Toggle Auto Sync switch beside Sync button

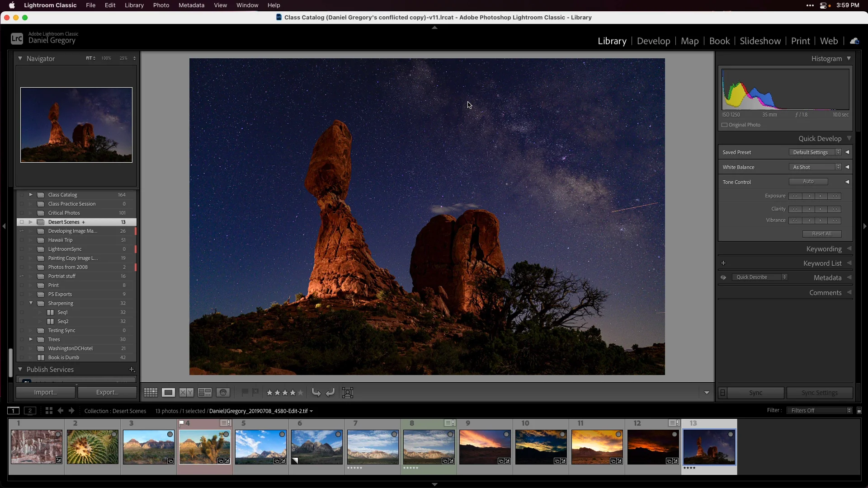point(722,393)
